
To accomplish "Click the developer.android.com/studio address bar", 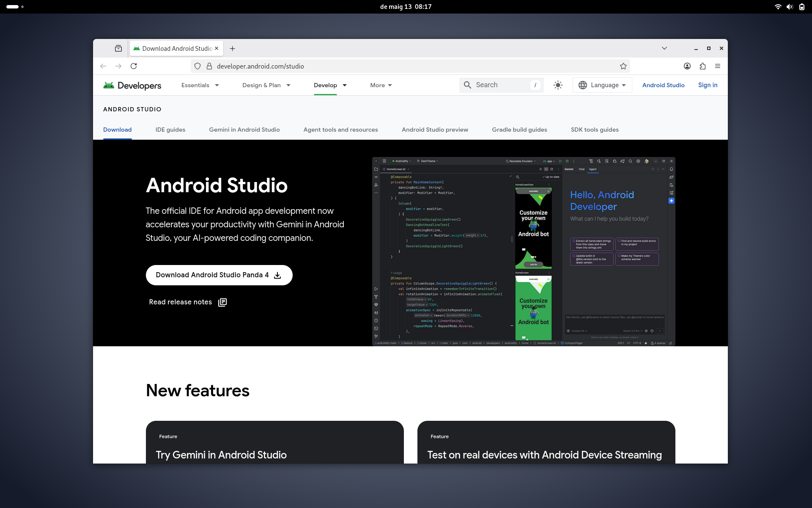I will pyautogui.click(x=410, y=66).
